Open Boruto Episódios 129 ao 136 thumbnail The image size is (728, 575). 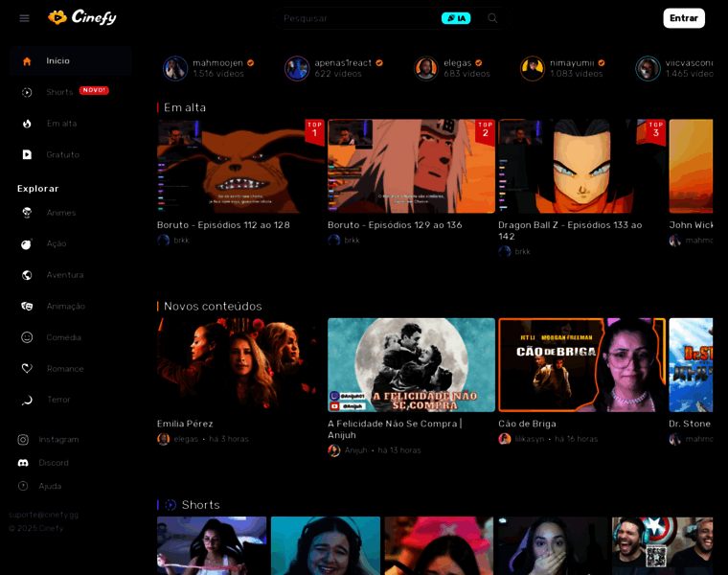(411, 167)
